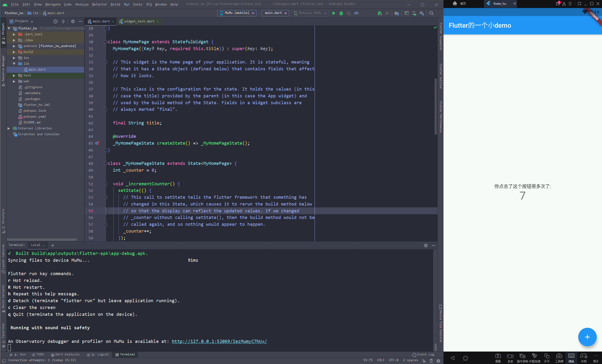Click 更多 more options in emulator
The width and height of the screenshot is (602, 364).
[596, 358]
